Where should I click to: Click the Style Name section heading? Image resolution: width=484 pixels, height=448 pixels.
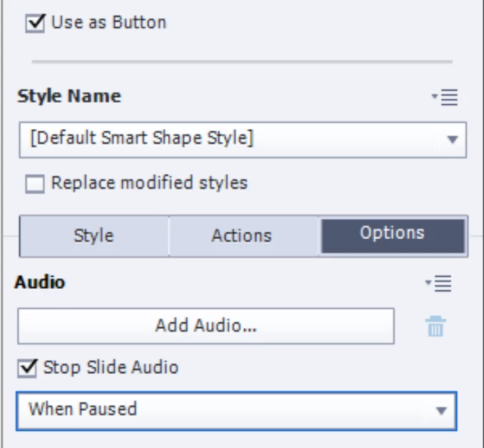click(69, 96)
